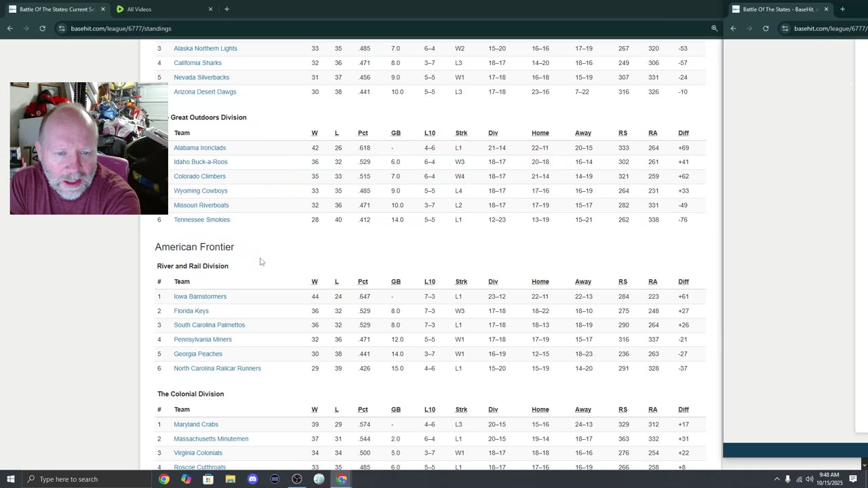Open Discord from the taskbar
Screen dimensions: 868x488
click(252, 479)
